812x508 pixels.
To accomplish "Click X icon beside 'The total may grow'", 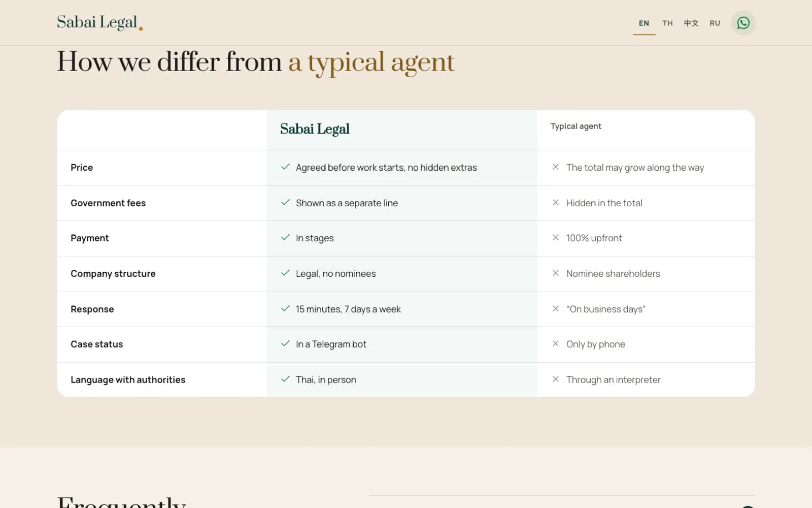I will (556, 167).
